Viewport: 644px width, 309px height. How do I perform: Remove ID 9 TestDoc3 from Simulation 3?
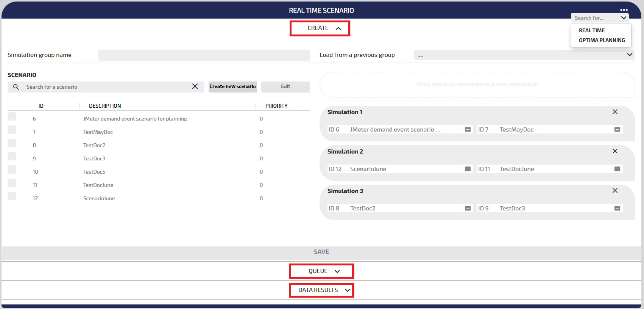tap(617, 209)
